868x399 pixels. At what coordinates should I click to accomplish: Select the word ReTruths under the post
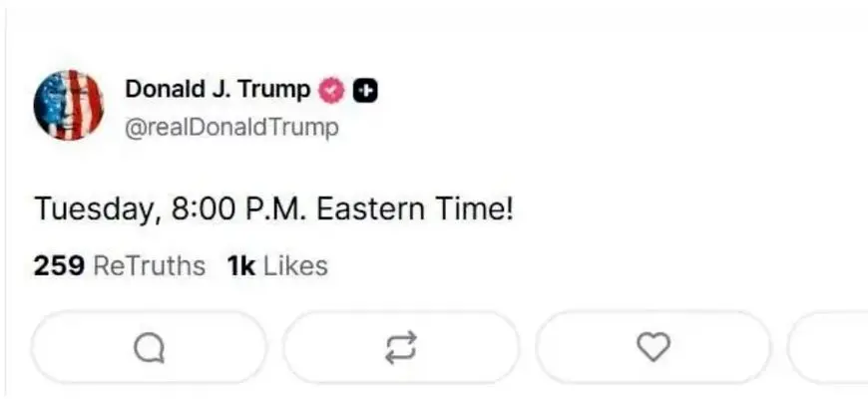[149, 266]
